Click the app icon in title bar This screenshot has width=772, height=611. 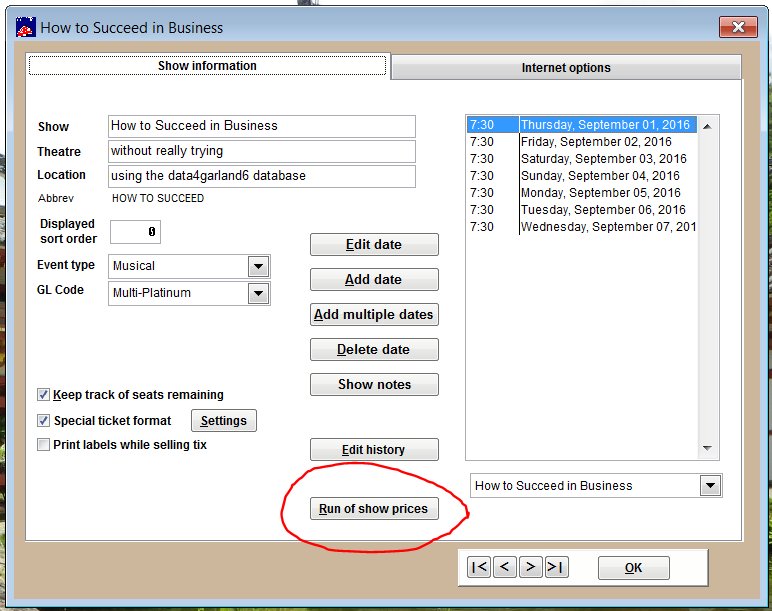point(26,27)
